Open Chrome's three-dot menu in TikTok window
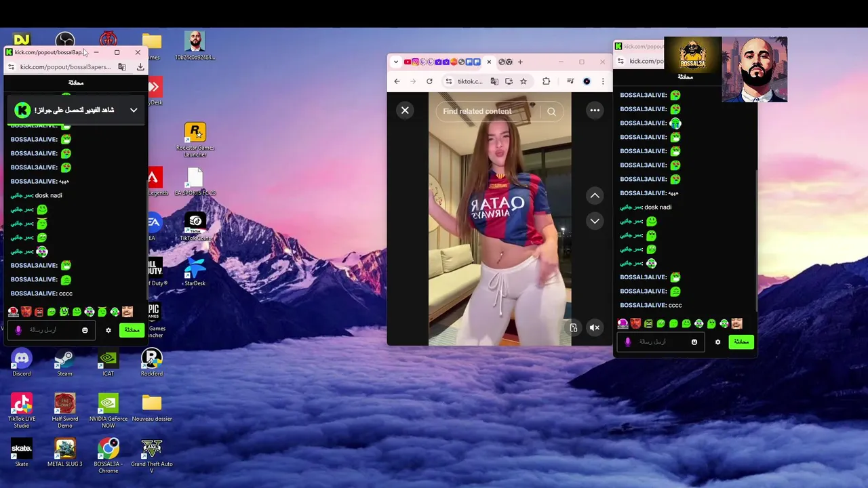Image resolution: width=868 pixels, height=488 pixels. pos(603,81)
